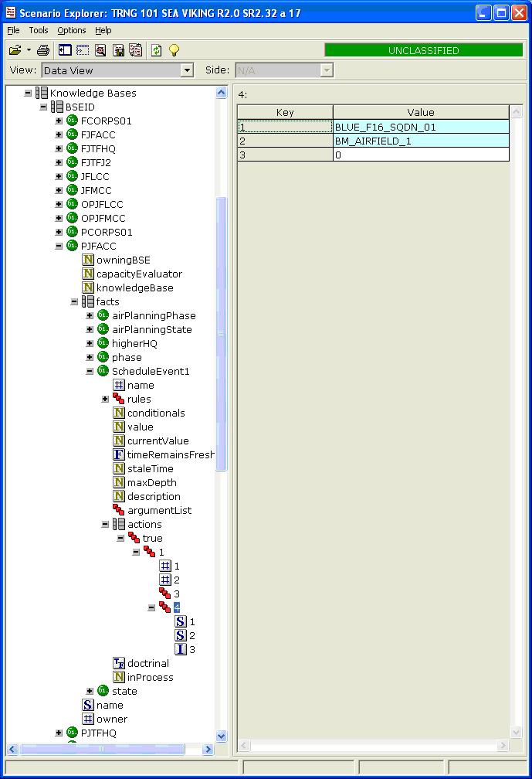The height and width of the screenshot is (779, 532).
Task: Select the ScheduleEvent1 green node icon
Action: click(x=103, y=371)
